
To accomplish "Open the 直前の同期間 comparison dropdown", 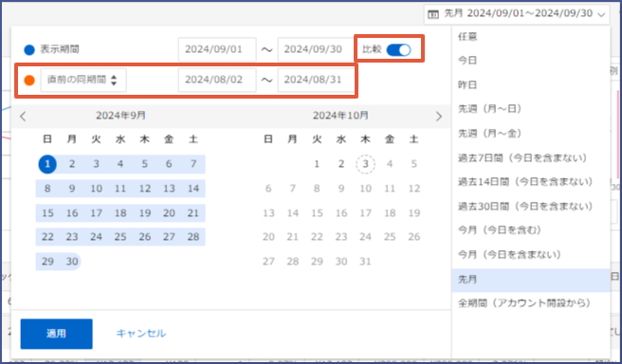I will [x=83, y=80].
